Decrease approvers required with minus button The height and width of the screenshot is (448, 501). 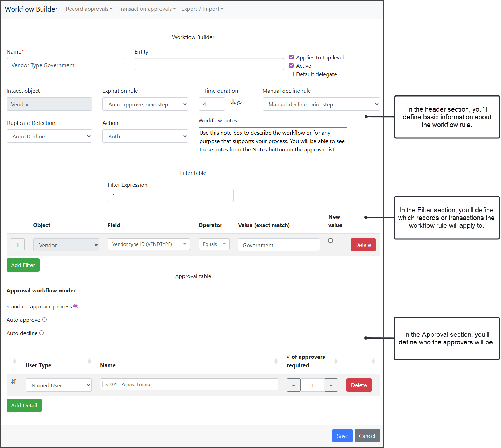[x=294, y=385]
